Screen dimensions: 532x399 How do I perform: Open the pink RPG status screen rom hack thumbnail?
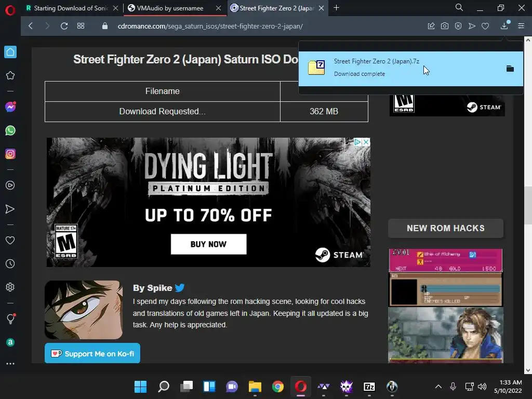coord(445,277)
